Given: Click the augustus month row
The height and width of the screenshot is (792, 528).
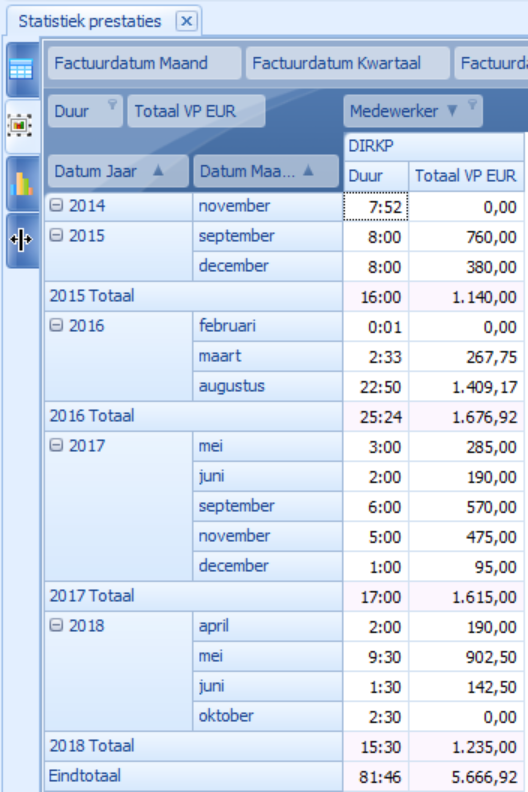Looking at the screenshot, I should click(x=267, y=386).
